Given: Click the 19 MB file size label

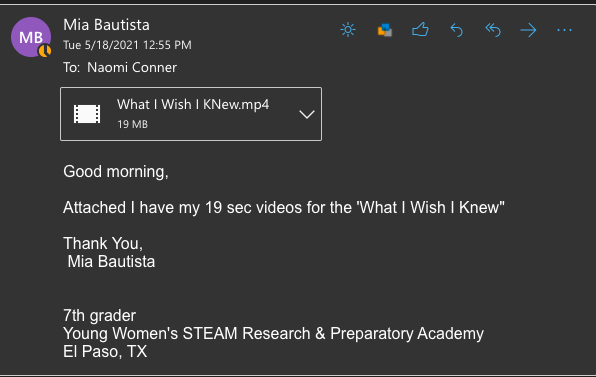Looking at the screenshot, I should [x=132, y=124].
